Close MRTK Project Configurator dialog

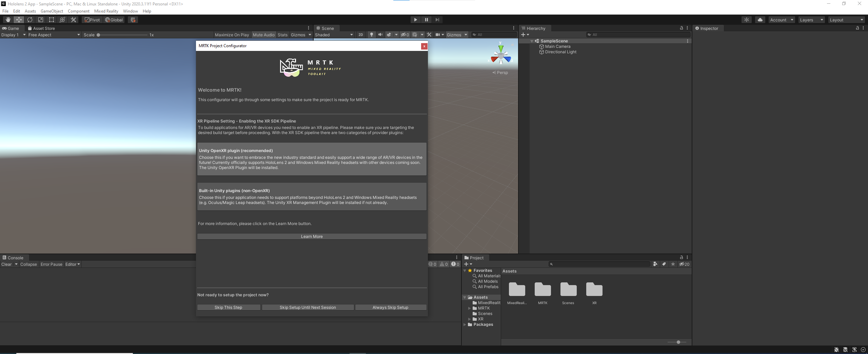tap(424, 46)
